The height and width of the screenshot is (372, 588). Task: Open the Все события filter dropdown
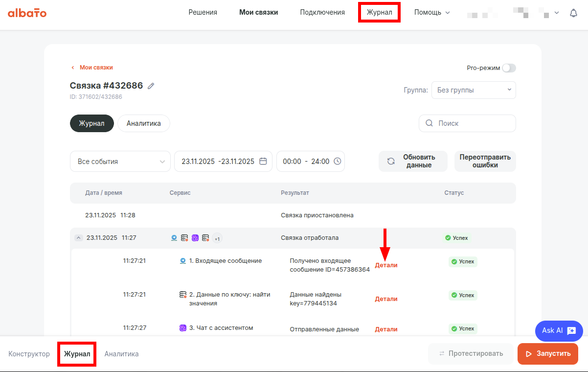(x=120, y=162)
